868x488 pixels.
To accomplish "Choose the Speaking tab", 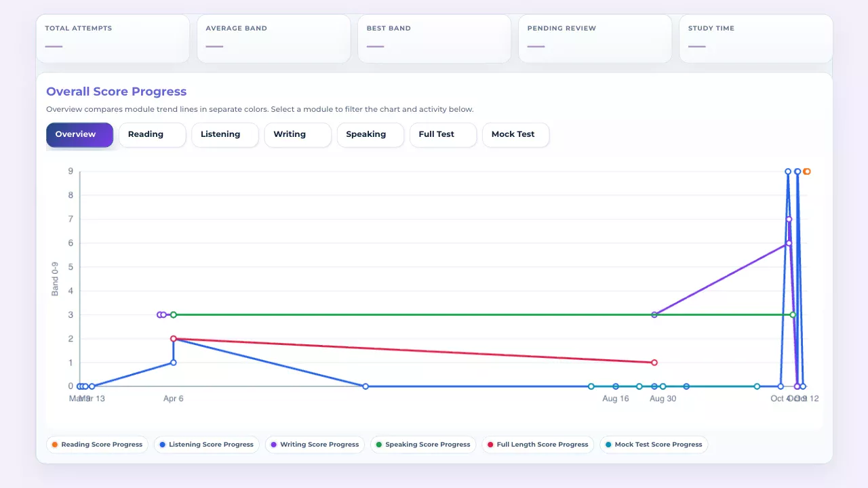I will pyautogui.click(x=370, y=135).
